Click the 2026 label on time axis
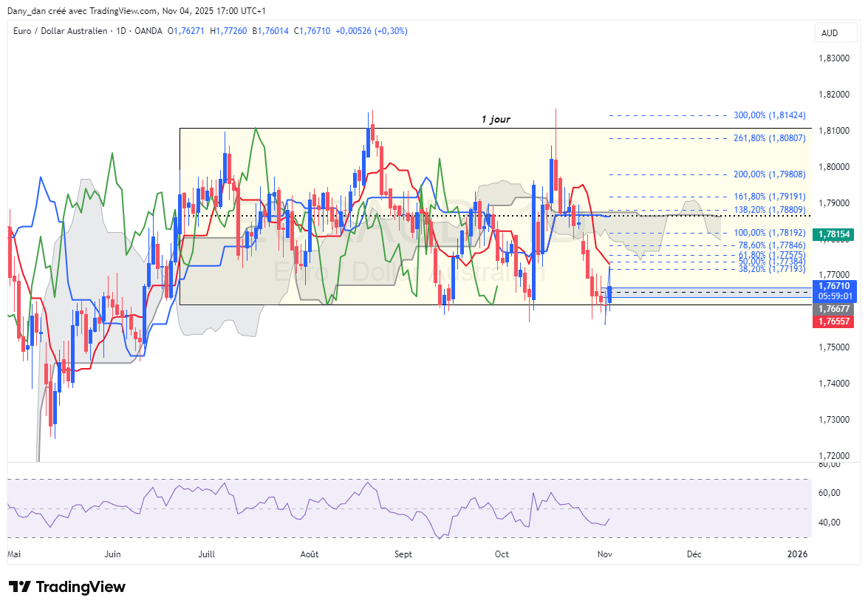The width and height of the screenshot is (868, 609). (x=797, y=554)
